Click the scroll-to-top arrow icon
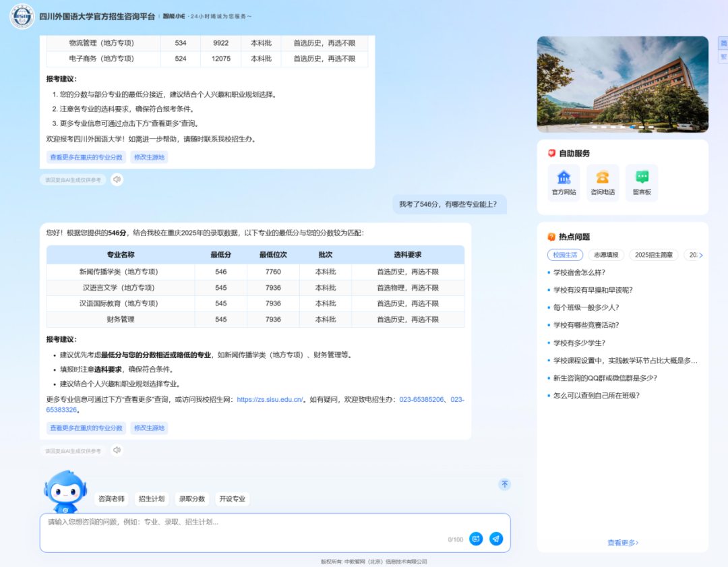The image size is (728, 567). (x=505, y=484)
